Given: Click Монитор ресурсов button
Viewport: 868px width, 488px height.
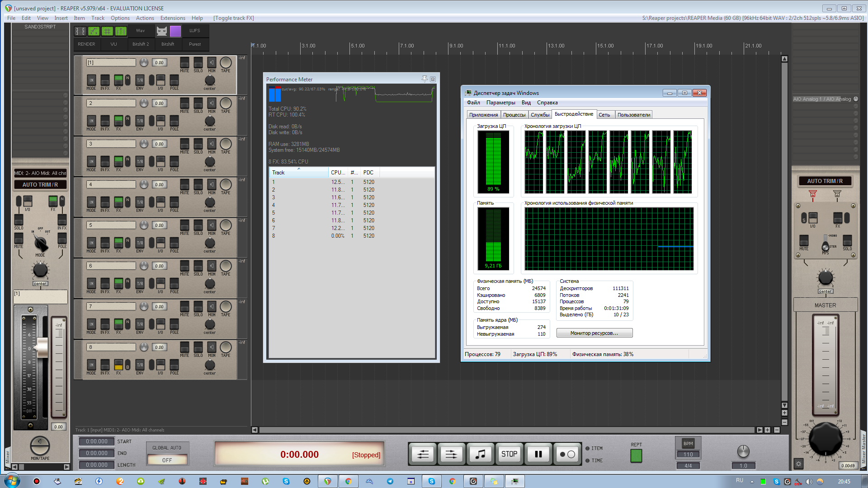Looking at the screenshot, I should (x=594, y=333).
